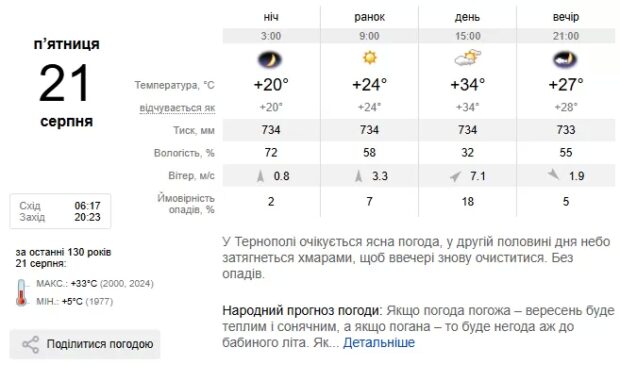Image resolution: width=620 pixels, height=381 pixels.
Task: Select the ніч column header
Action: 271,17
